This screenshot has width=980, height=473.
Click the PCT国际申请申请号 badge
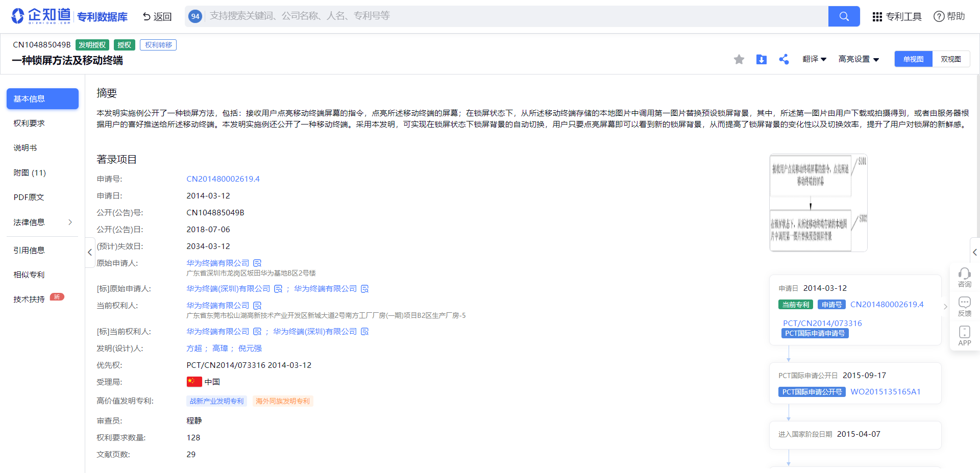(x=815, y=333)
